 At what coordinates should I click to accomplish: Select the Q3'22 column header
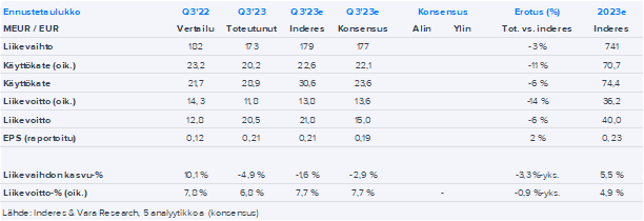[x=196, y=12]
